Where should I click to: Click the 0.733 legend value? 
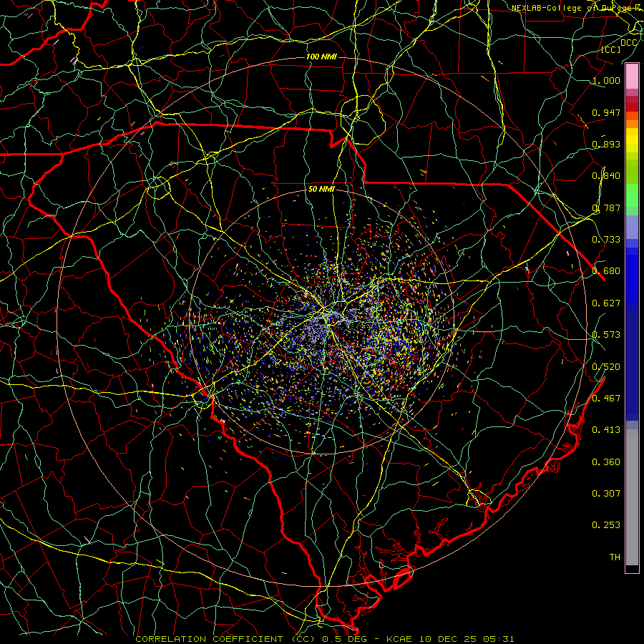pos(606,240)
